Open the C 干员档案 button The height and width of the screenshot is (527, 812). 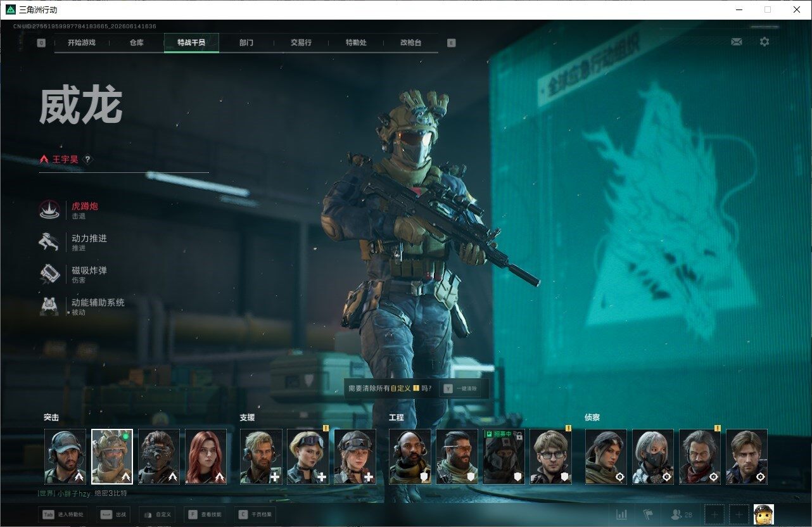[255, 514]
